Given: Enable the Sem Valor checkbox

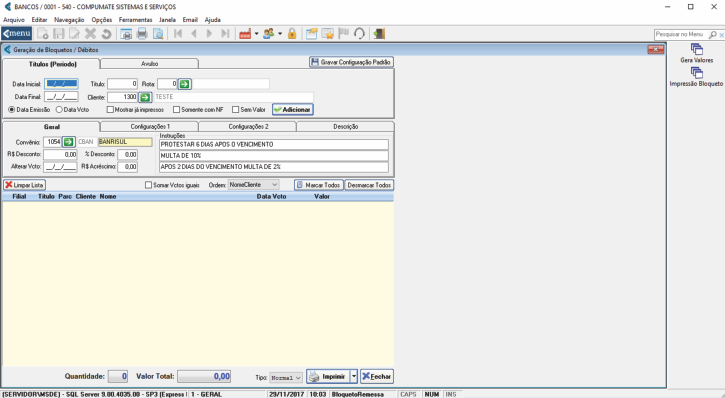Looking at the screenshot, I should click(x=235, y=110).
